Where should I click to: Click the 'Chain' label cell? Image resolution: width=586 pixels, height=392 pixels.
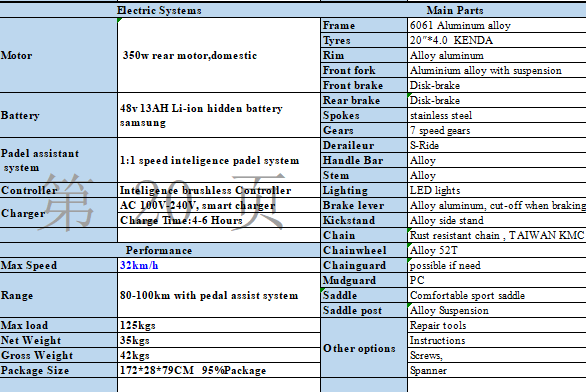pyautogui.click(x=364, y=235)
